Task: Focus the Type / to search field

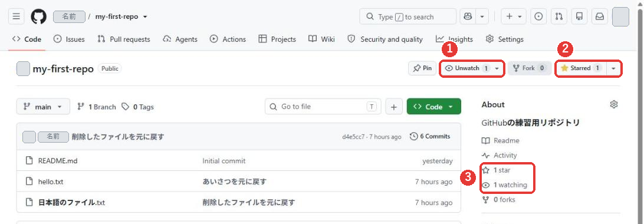Action: [x=408, y=17]
